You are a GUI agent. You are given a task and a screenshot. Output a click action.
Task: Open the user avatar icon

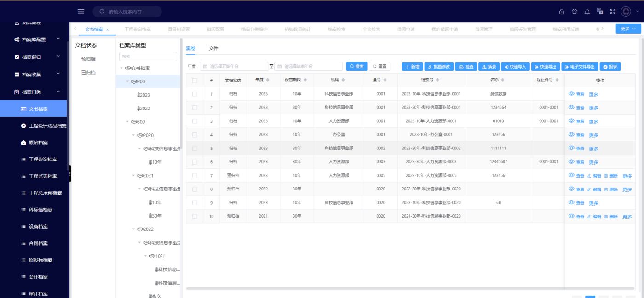pyautogui.click(x=626, y=11)
